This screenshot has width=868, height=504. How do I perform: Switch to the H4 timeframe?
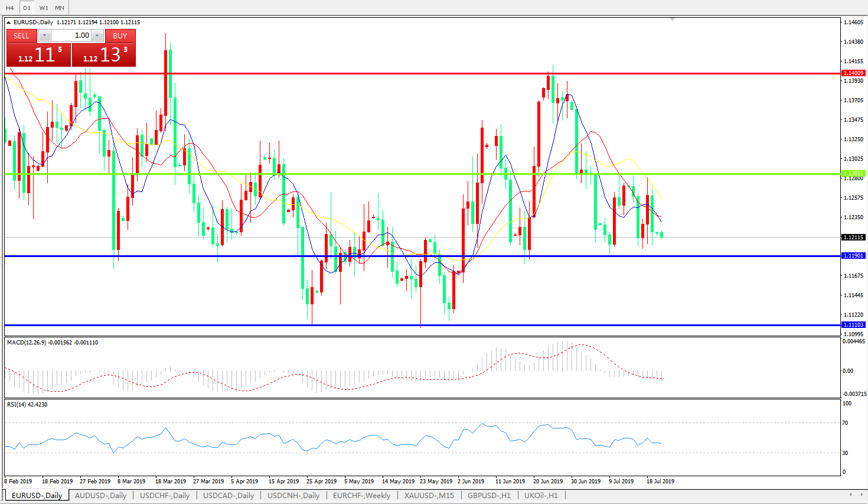coord(9,8)
